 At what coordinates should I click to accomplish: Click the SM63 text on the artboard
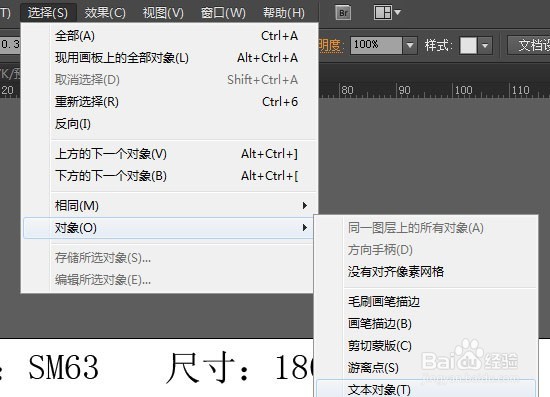pos(63,367)
